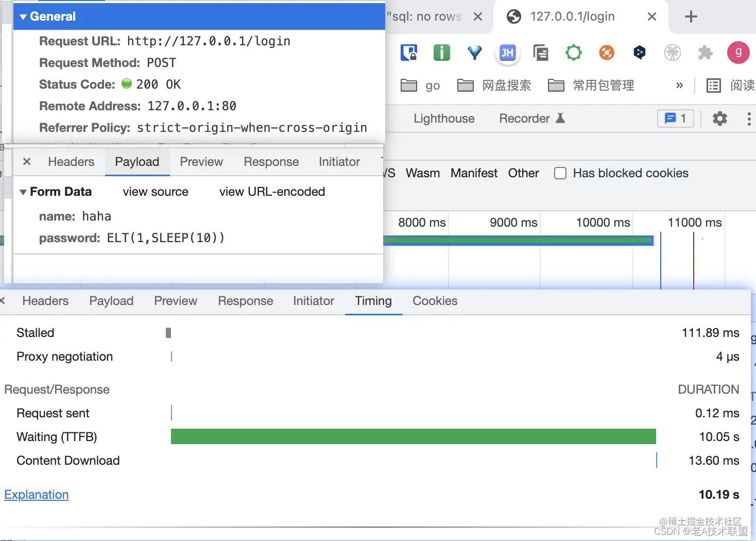Switch to the Lighthouse DevTools panel
The image size is (756, 541).
point(444,119)
